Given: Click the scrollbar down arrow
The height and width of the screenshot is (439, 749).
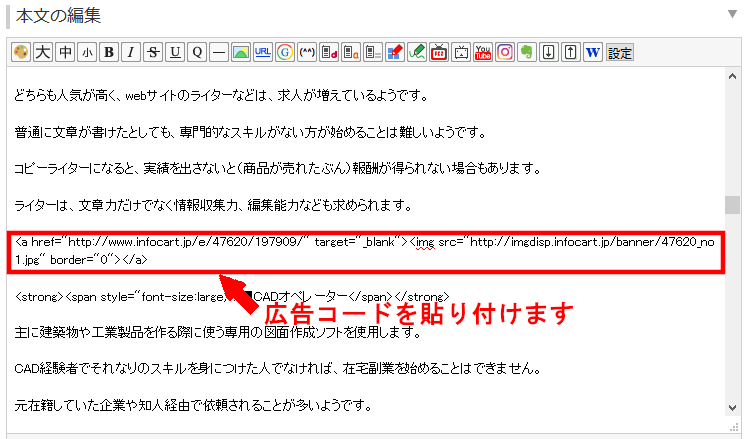Looking at the screenshot, I should point(732,407).
